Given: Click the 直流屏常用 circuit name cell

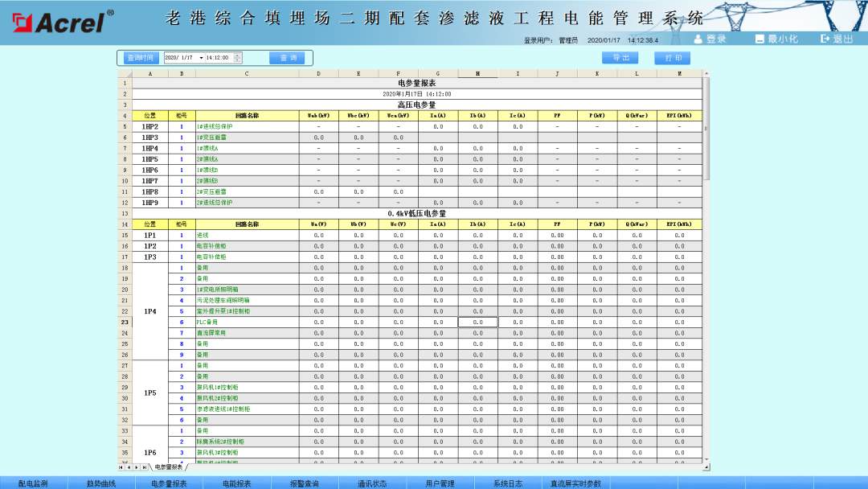Looking at the screenshot, I should (x=247, y=333).
